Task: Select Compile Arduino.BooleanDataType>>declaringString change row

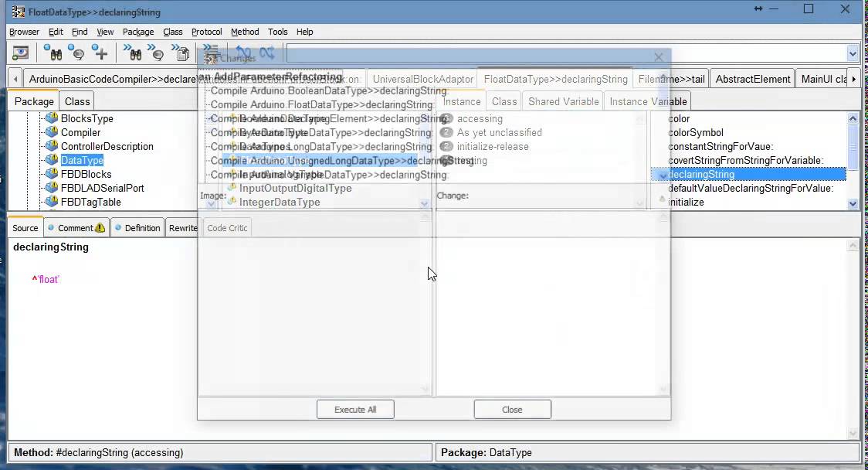Action: (x=328, y=90)
